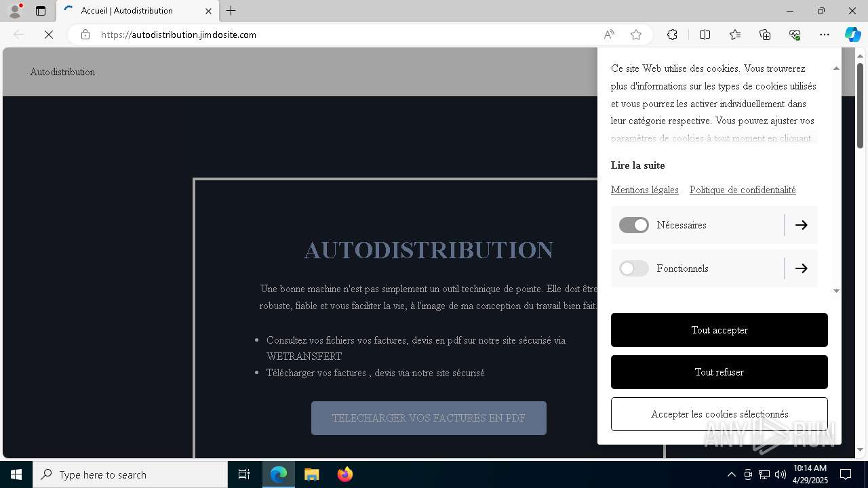Click the Edge profile icon
Screen dimensions: 868x488
click(14, 10)
